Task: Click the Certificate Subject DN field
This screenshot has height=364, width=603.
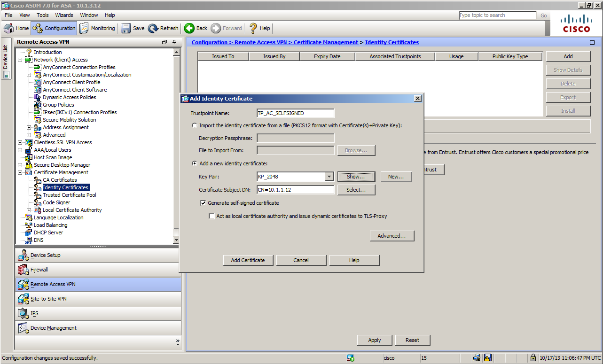Action: click(x=295, y=190)
